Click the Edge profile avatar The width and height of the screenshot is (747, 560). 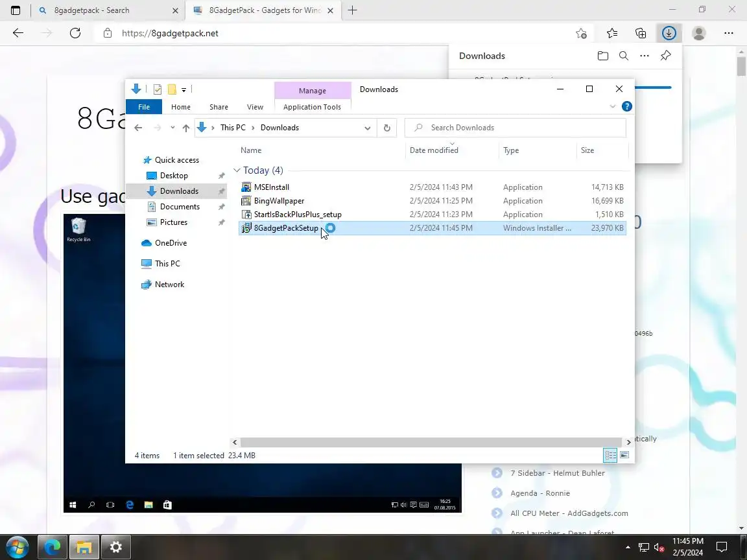[699, 33]
